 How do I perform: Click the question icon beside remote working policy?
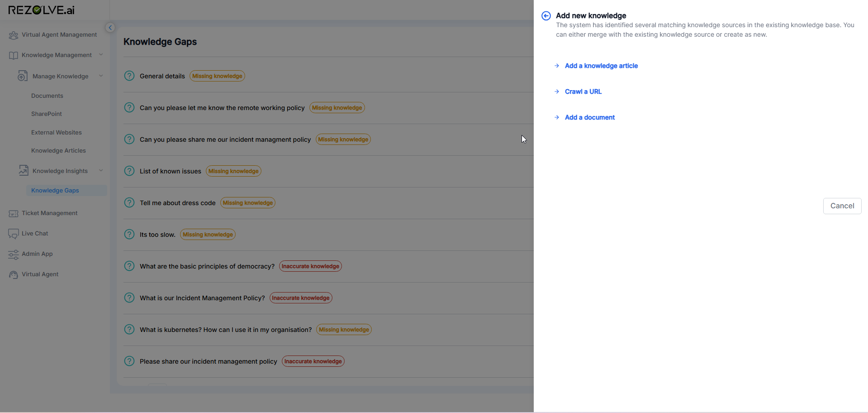pyautogui.click(x=129, y=107)
